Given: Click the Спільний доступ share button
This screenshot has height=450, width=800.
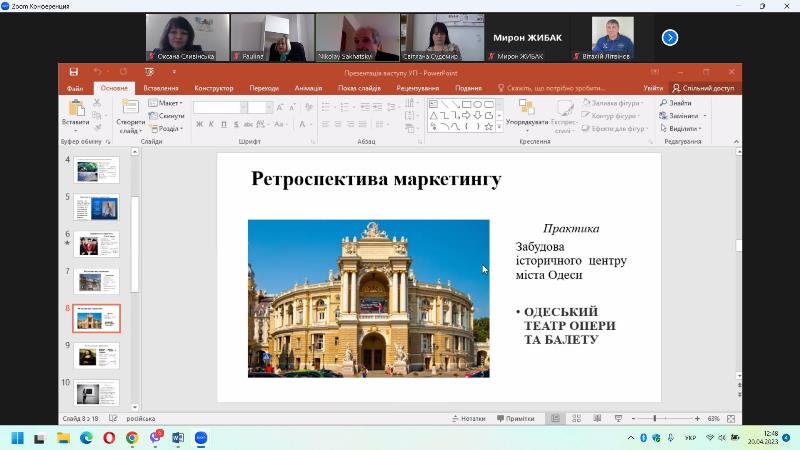Looking at the screenshot, I should click(703, 88).
